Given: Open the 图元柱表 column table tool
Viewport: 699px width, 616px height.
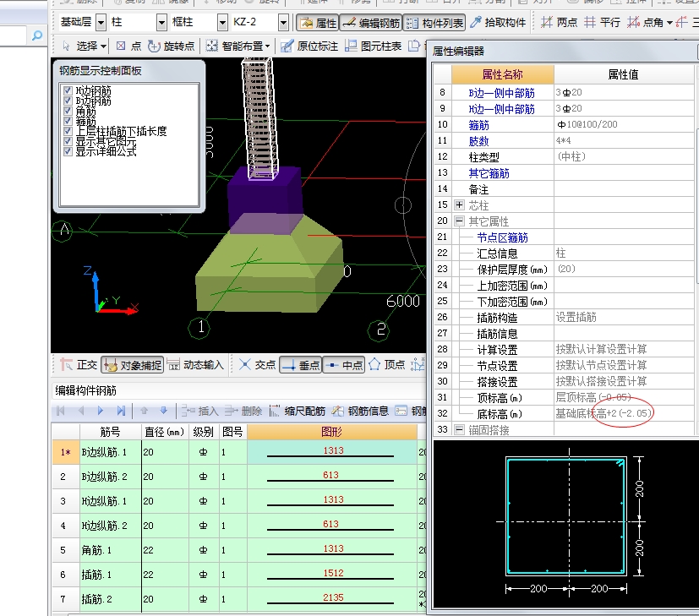Looking at the screenshot, I should pyautogui.click(x=373, y=46).
